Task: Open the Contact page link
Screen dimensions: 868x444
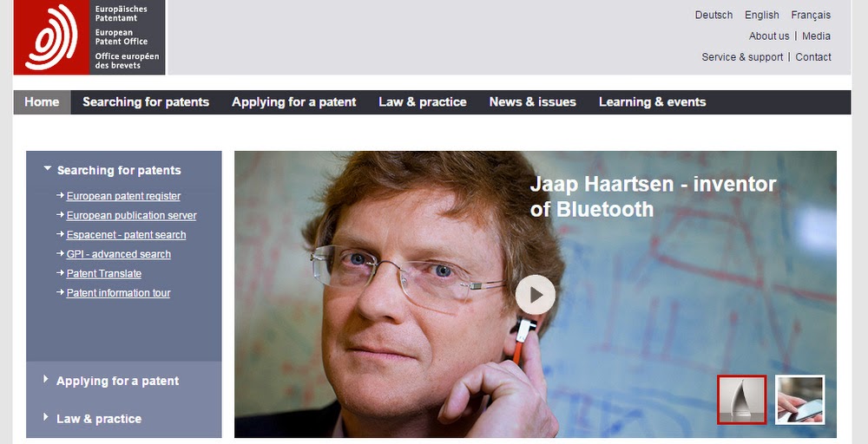Action: tap(813, 57)
